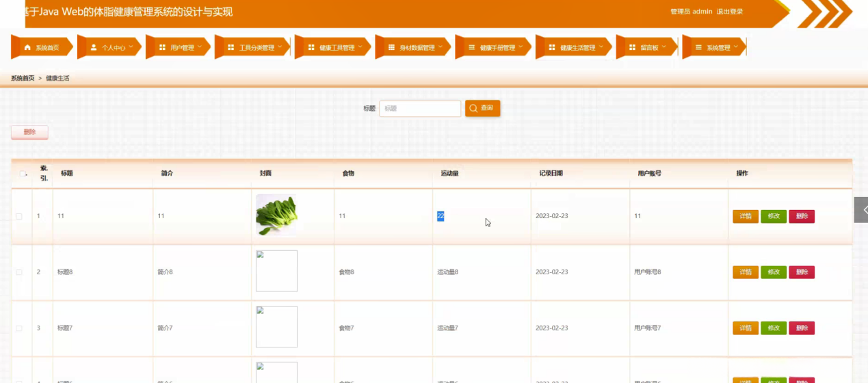Click the 简介8 cell
The height and width of the screenshot is (383, 868).
tap(165, 272)
